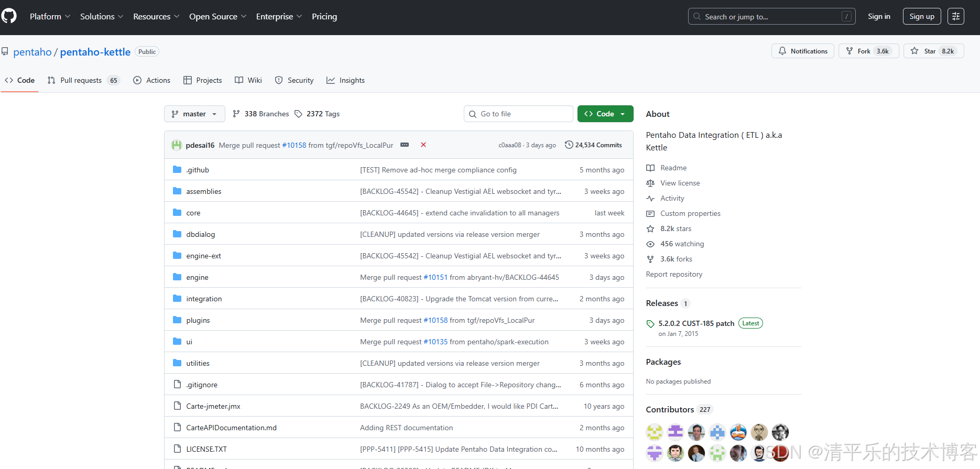Screen dimensions: 980x469
Task: Click the Notifications bell button
Action: coord(803,51)
